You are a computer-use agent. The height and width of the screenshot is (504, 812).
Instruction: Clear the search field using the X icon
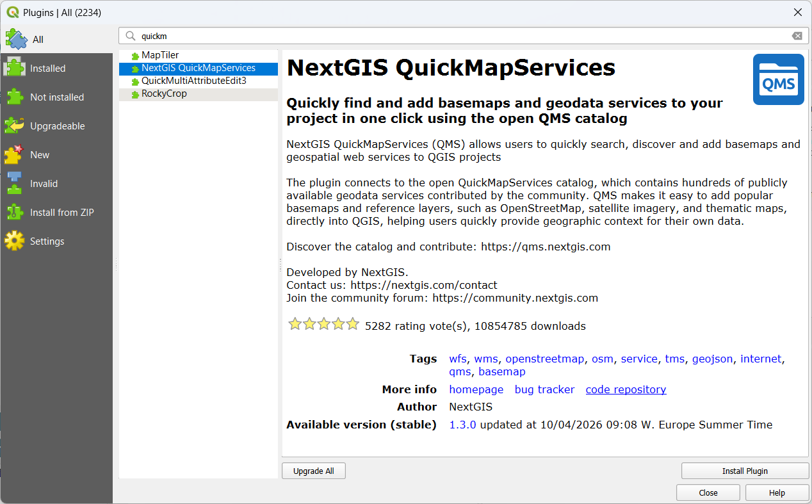[x=797, y=36]
